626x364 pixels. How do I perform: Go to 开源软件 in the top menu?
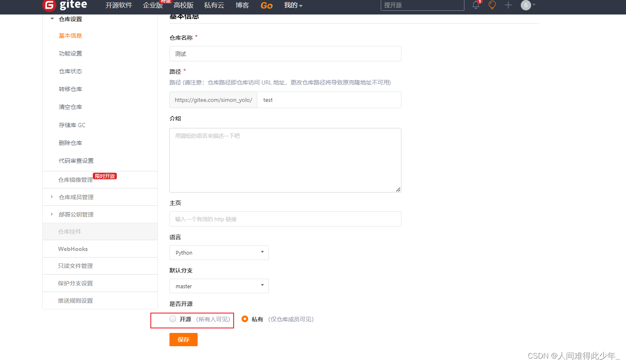pyautogui.click(x=118, y=5)
